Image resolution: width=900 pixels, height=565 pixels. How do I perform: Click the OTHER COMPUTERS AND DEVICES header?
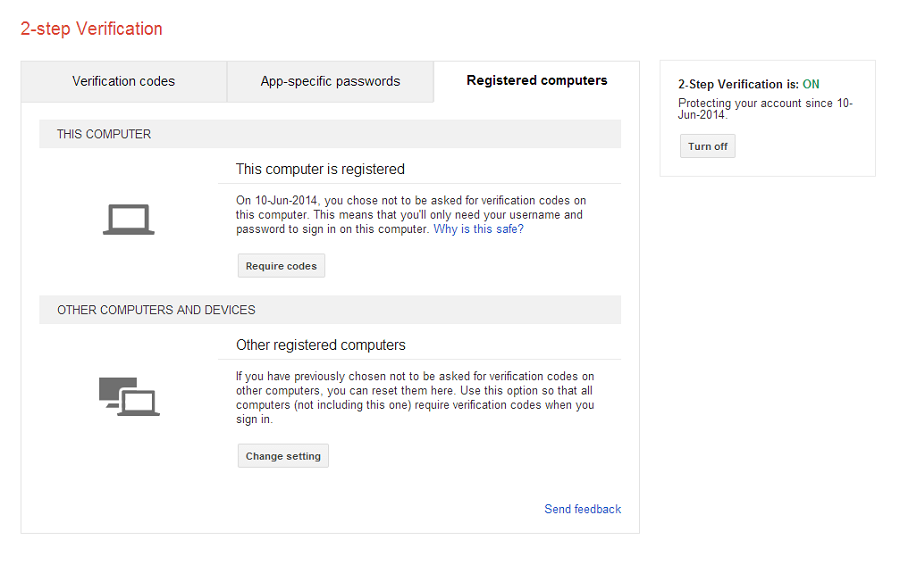click(x=330, y=310)
